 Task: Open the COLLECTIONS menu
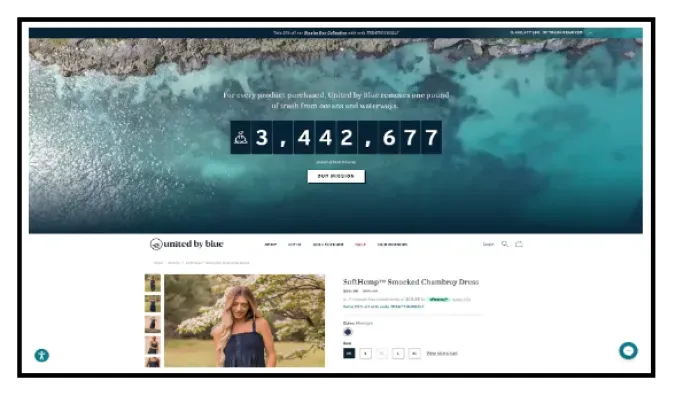pos(328,244)
